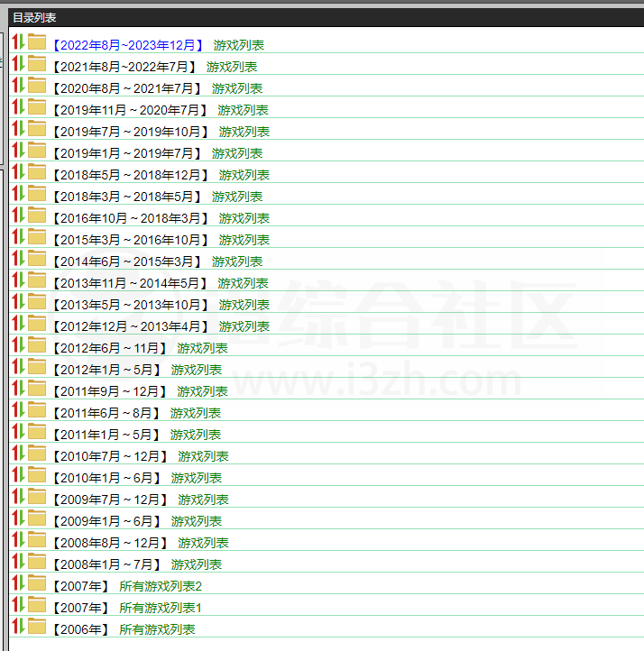Screen dimensions: 644x651
Task: Click sort arrows icon beside 2013年11月~2014年5月
Action: coord(18,280)
